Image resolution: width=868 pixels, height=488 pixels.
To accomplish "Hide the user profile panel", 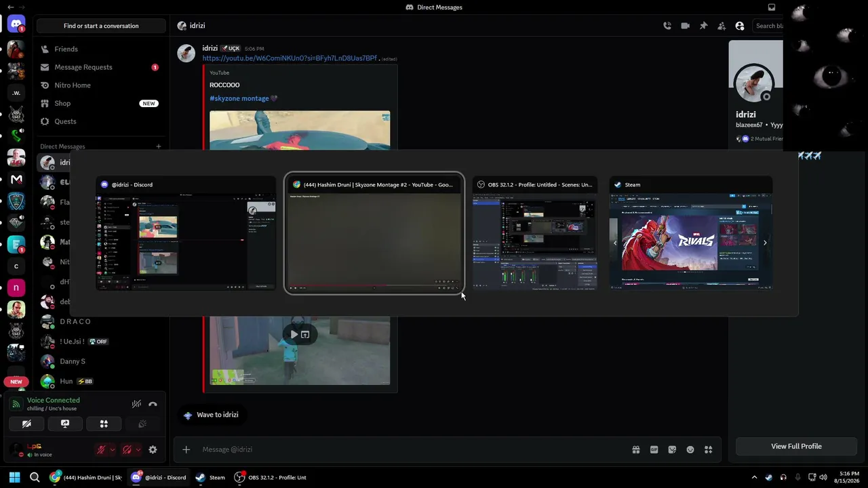I will tap(740, 26).
